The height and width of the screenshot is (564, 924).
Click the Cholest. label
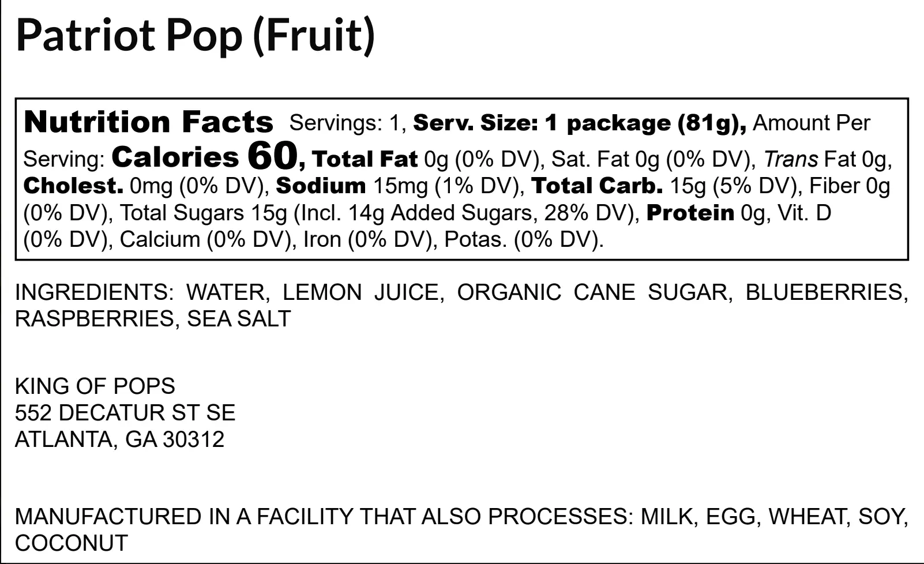pyautogui.click(x=74, y=186)
